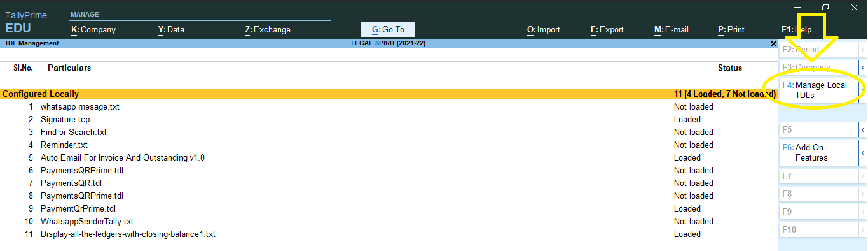The height and width of the screenshot is (251, 868).
Task: Click Loaded status of Signature.tcp
Action: (687, 119)
